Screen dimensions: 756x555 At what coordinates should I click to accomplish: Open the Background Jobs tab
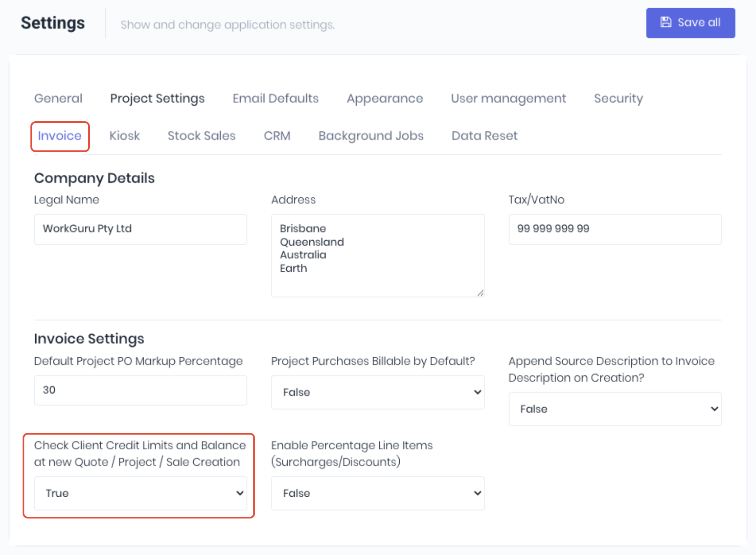(371, 136)
